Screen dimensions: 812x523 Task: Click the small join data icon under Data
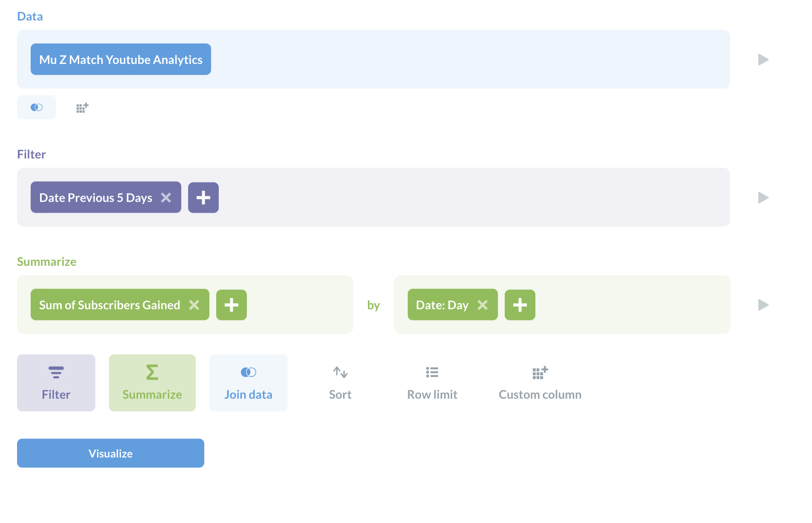pos(37,107)
